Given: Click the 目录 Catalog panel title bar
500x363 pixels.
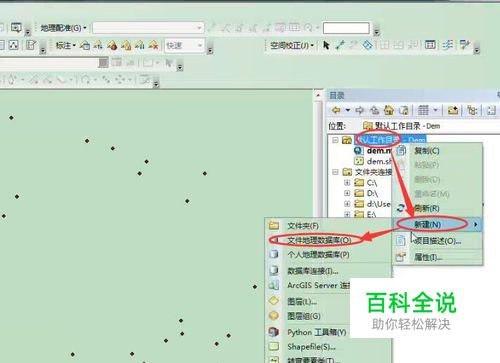Looking at the screenshot, I should click(x=413, y=96).
